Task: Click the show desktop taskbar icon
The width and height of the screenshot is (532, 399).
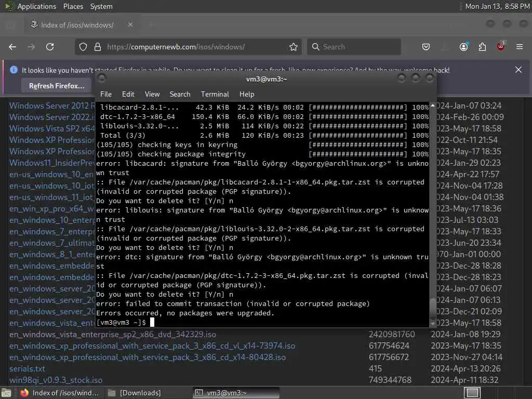Action: (6, 393)
